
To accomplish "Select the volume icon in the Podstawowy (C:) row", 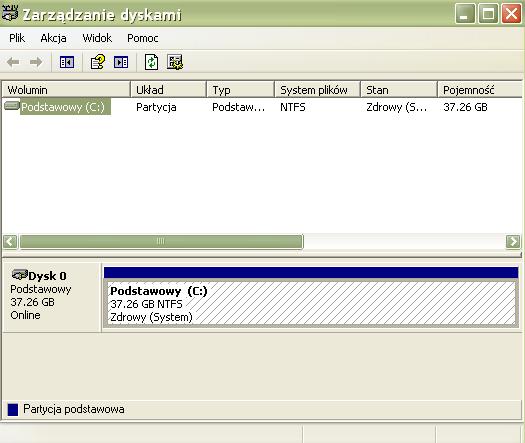I will (12, 106).
